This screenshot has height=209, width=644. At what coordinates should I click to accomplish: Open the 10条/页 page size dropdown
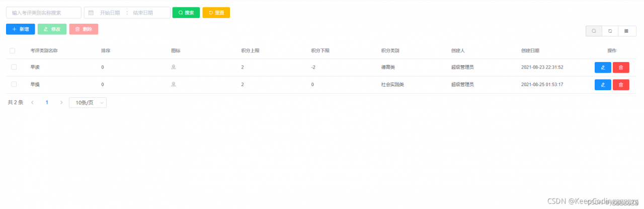[88, 103]
